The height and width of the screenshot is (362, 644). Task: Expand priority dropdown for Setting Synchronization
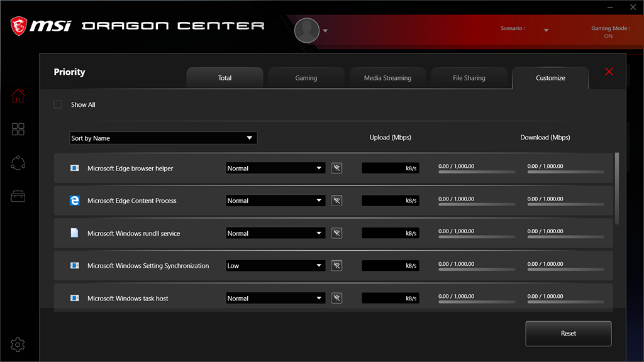coord(275,266)
